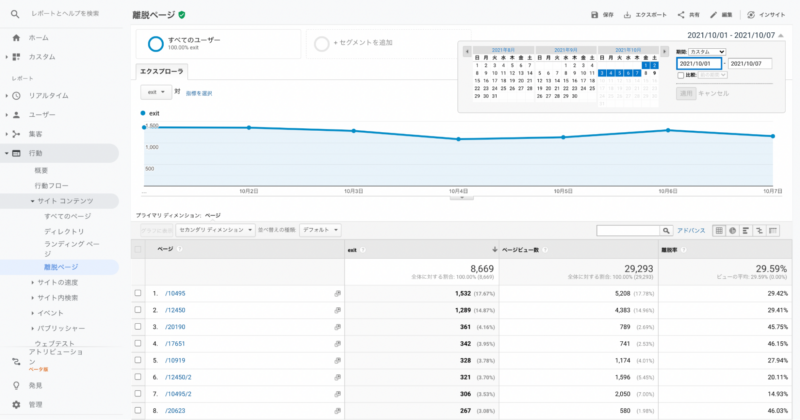Open Behavior Flow (行動フロー) report
Image resolution: width=800 pixels, height=420 pixels.
tap(52, 186)
